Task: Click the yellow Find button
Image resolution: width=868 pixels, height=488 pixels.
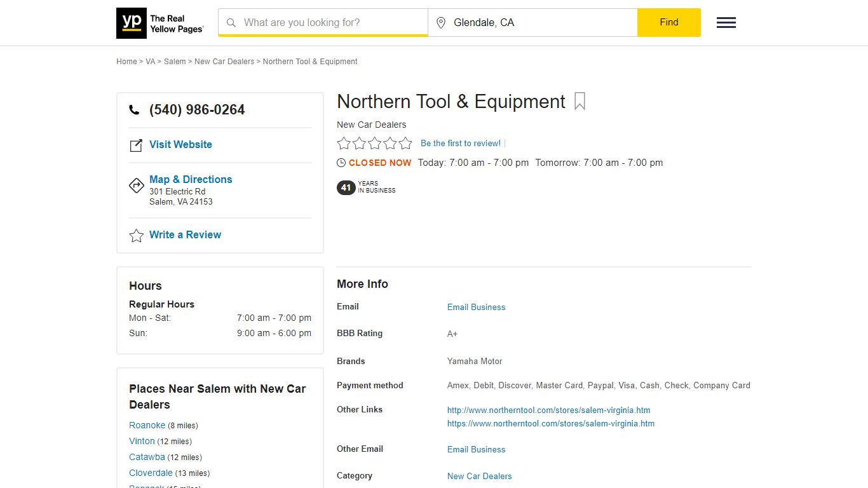Action: [669, 22]
